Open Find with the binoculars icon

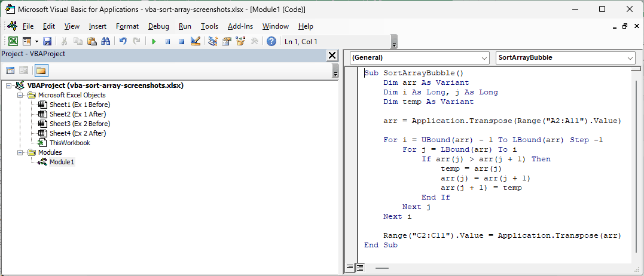(x=105, y=41)
